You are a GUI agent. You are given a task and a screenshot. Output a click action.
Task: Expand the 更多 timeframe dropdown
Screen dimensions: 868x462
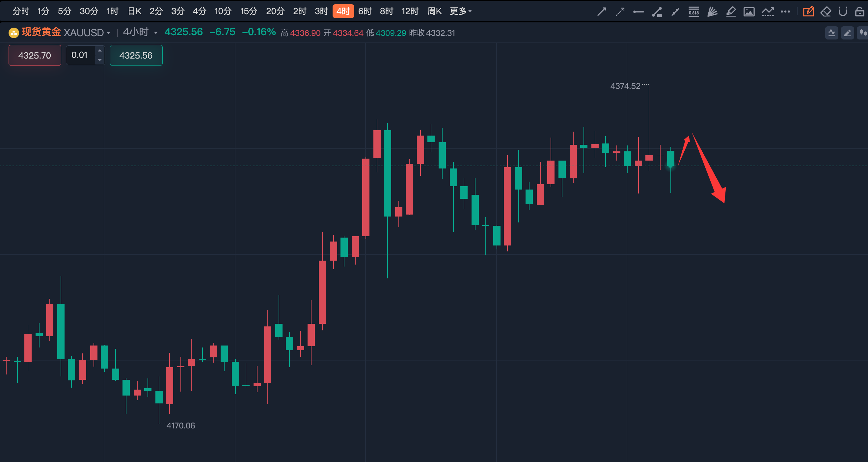coord(460,12)
